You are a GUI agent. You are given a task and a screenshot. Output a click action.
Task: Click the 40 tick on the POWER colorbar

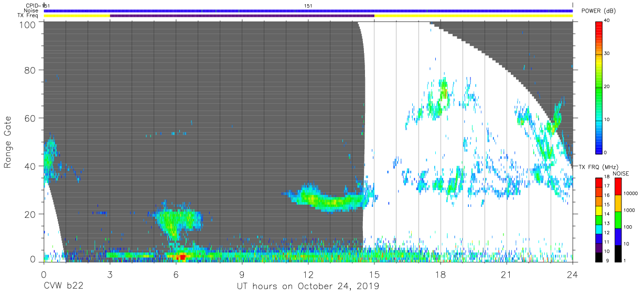[x=607, y=20]
